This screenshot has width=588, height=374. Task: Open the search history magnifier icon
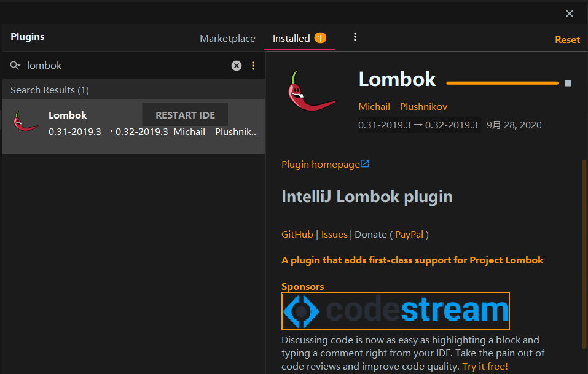pyautogui.click(x=15, y=66)
